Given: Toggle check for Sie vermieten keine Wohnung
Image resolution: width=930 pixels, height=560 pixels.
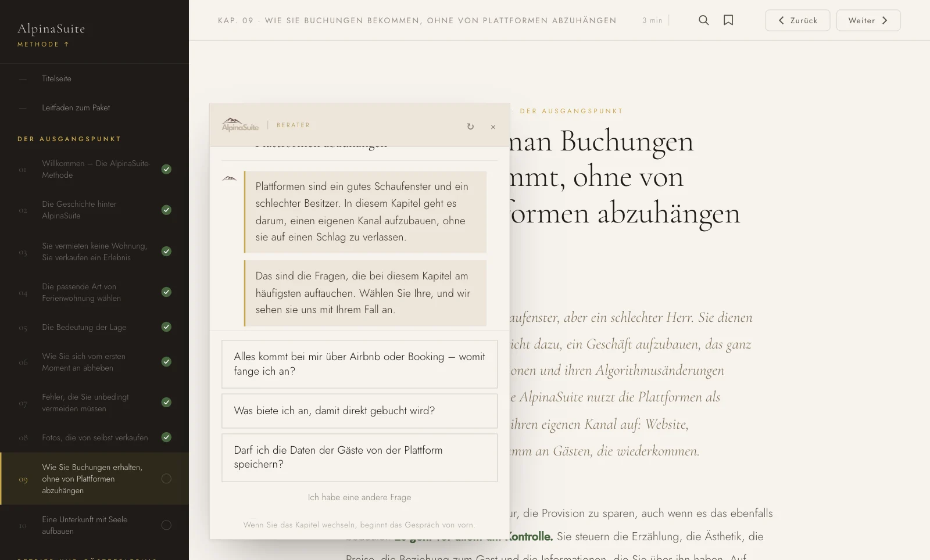Looking at the screenshot, I should coord(166,252).
